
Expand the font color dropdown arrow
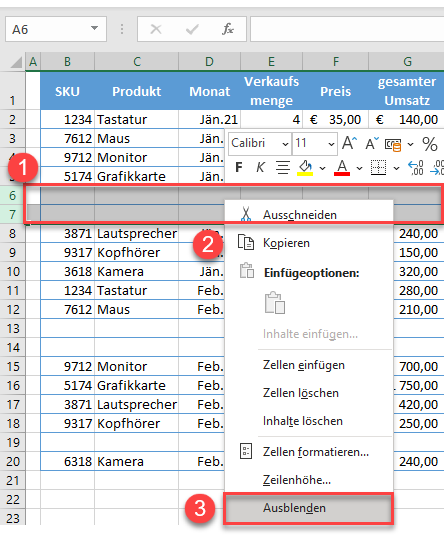tap(359, 168)
